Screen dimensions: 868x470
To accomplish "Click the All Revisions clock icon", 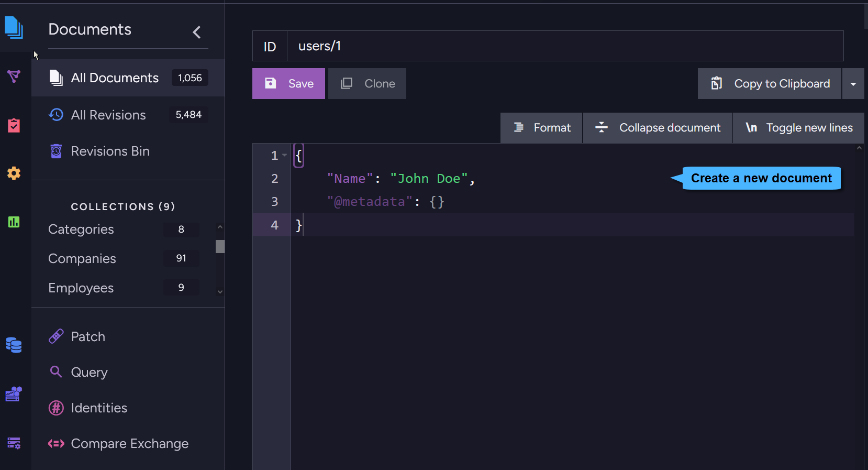I will pyautogui.click(x=56, y=115).
